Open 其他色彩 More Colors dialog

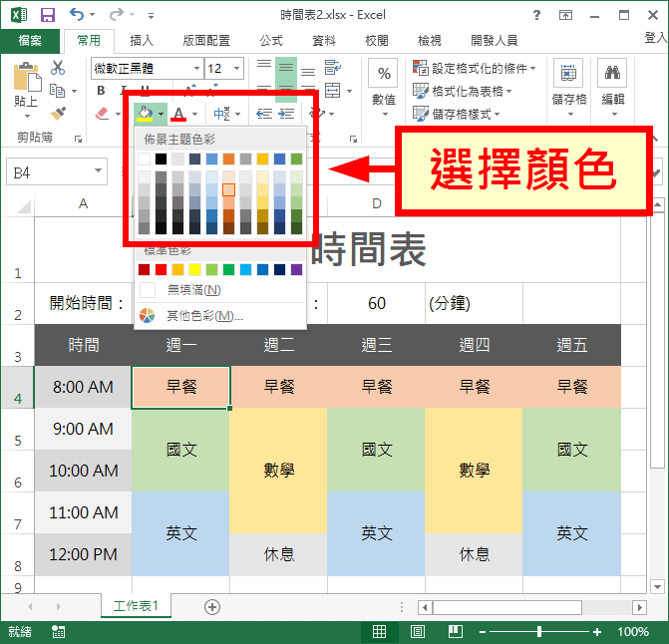pos(220,316)
